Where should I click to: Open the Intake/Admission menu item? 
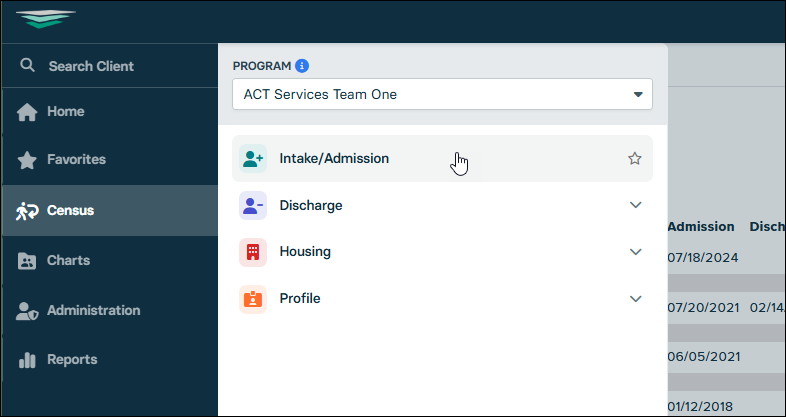click(x=334, y=158)
